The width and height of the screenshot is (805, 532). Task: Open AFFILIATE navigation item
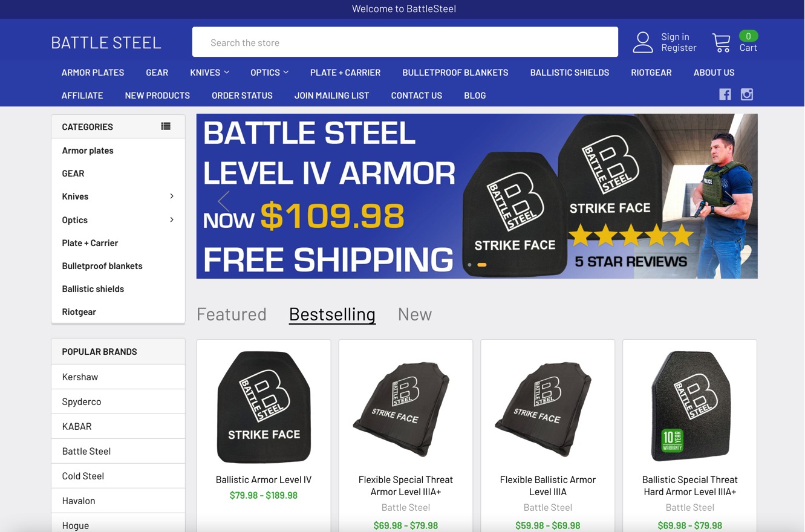[x=82, y=96]
